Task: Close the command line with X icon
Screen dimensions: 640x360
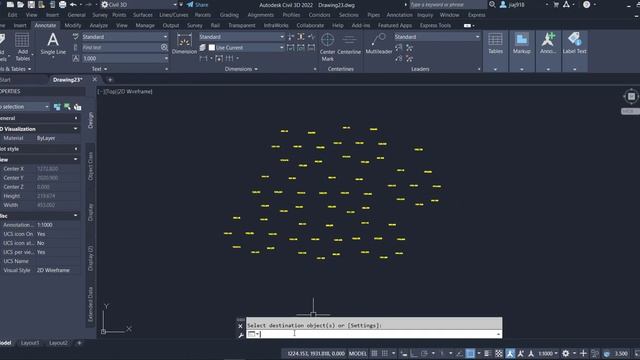Action: 240,326
